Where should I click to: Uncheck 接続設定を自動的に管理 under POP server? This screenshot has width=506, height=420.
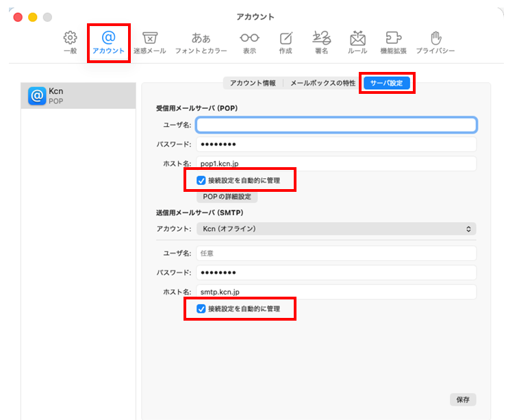[x=201, y=181]
